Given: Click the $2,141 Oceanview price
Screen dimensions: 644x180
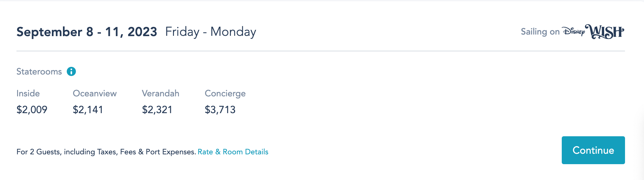Looking at the screenshot, I should pyautogui.click(x=88, y=110).
